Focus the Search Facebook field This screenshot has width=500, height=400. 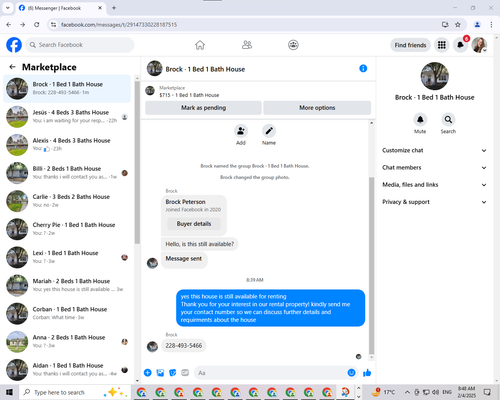pyautogui.click(x=80, y=45)
